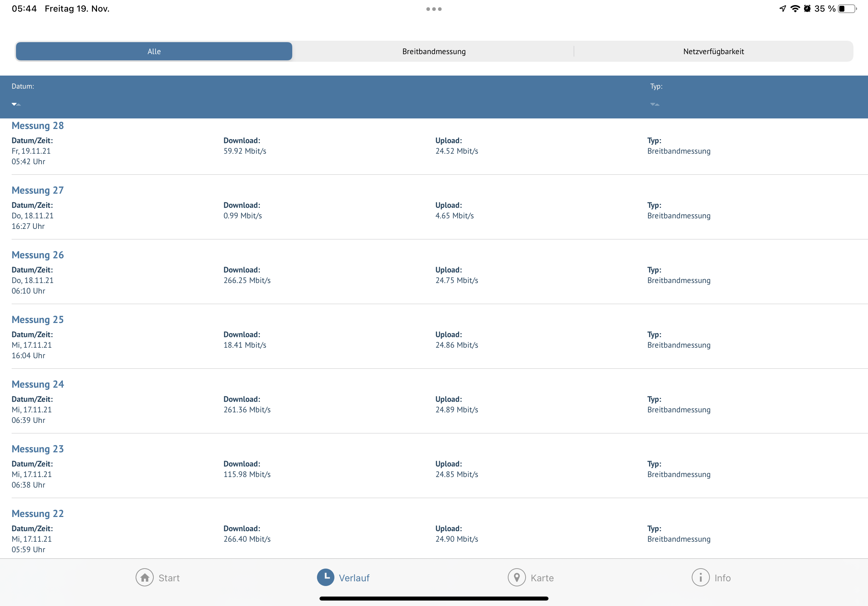
Task: Tap the home indicator bar
Action: (434, 598)
